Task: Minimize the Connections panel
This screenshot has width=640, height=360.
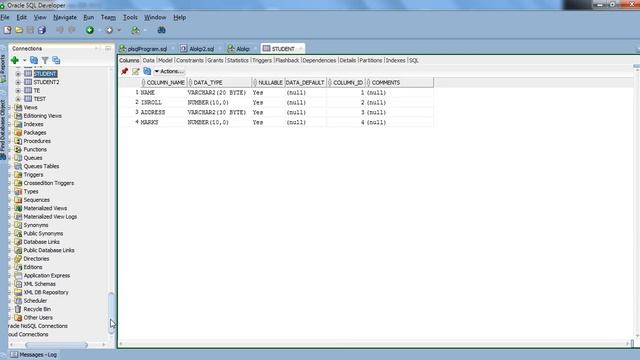Action: (108, 49)
